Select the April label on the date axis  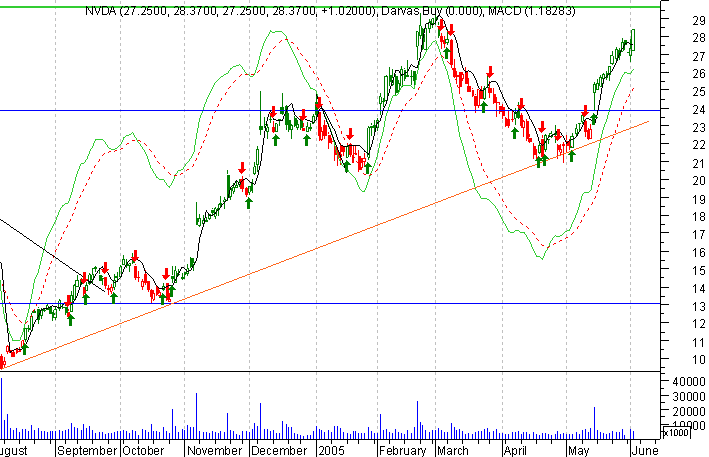coord(515,451)
